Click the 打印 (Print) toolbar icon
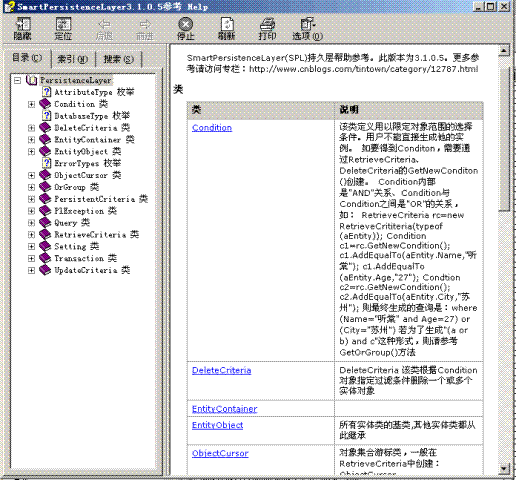516x480 pixels. point(267,29)
